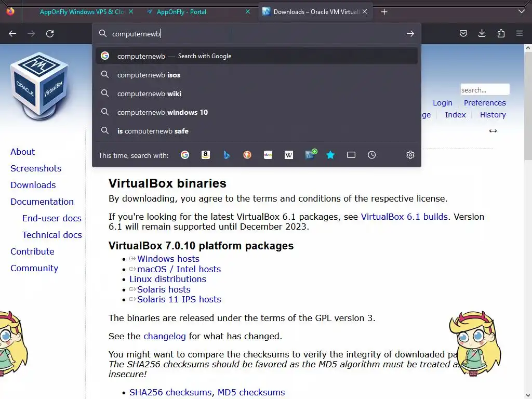The height and width of the screenshot is (399, 532).
Task: Open the Login link
Action: coord(443,103)
